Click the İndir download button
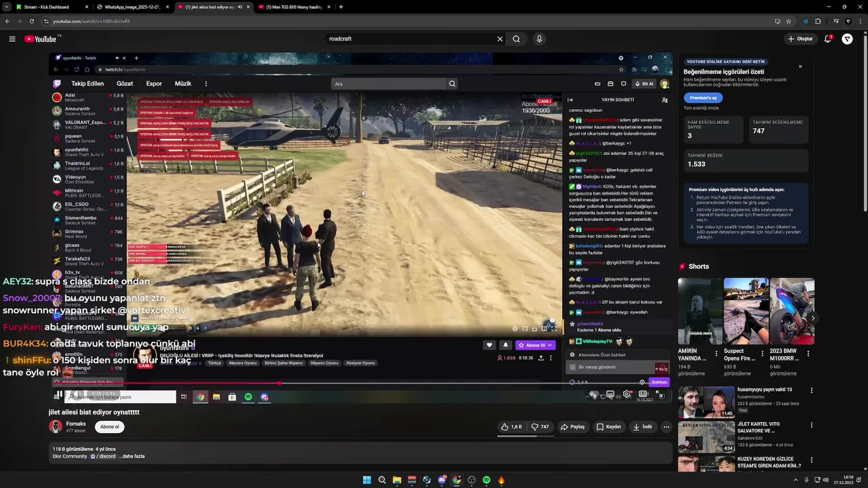868x488 pixels. (642, 427)
